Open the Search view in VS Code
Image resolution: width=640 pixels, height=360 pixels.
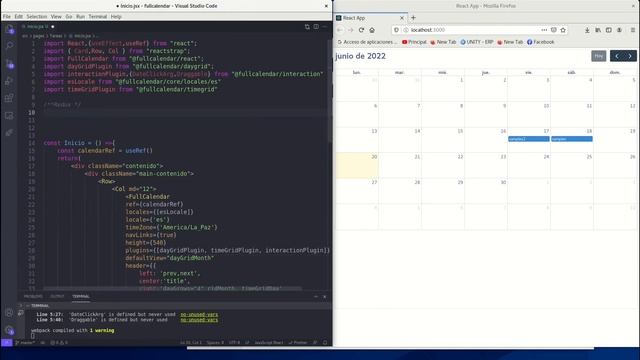click(x=9, y=46)
